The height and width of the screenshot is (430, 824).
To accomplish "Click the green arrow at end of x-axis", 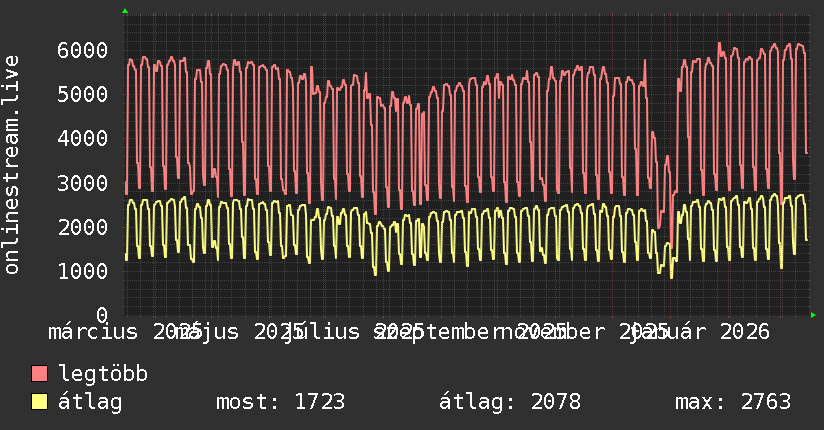I will click(x=813, y=315).
